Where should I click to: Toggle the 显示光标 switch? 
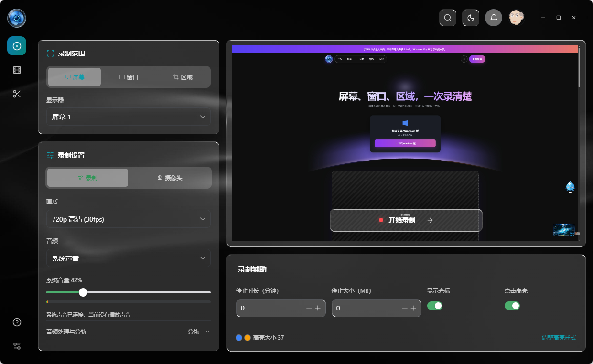435,306
